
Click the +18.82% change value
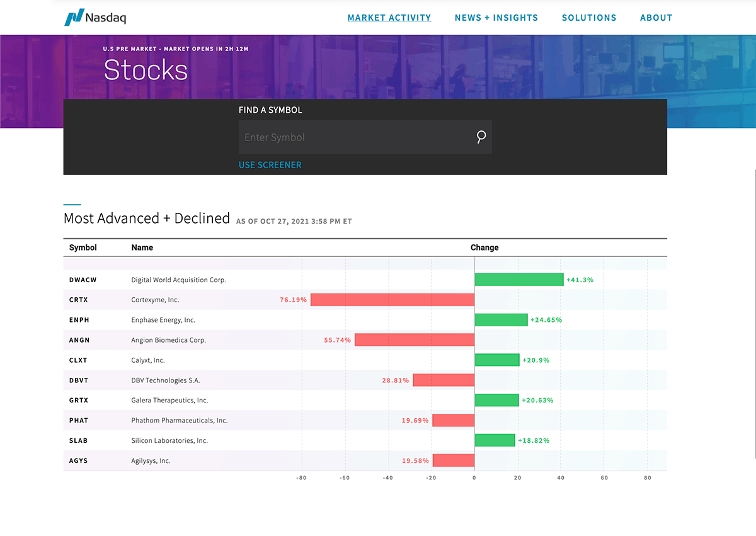(534, 440)
